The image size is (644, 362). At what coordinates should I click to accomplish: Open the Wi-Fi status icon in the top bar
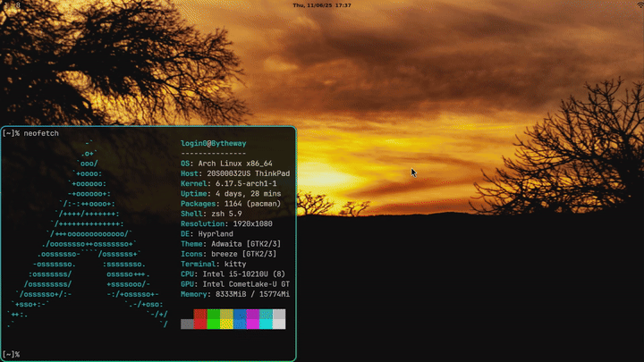640,4
